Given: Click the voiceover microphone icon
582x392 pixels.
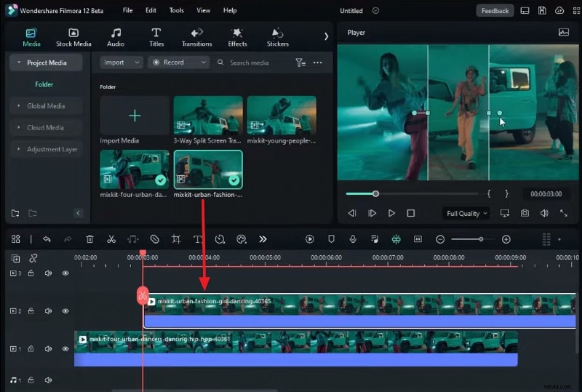Looking at the screenshot, I should tap(353, 239).
